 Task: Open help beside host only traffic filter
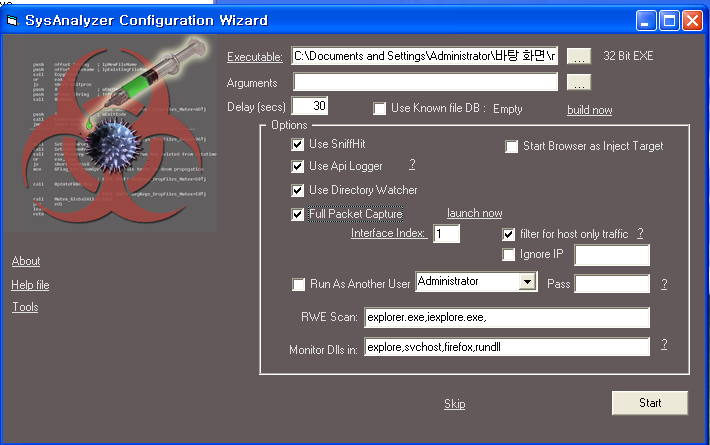point(640,233)
